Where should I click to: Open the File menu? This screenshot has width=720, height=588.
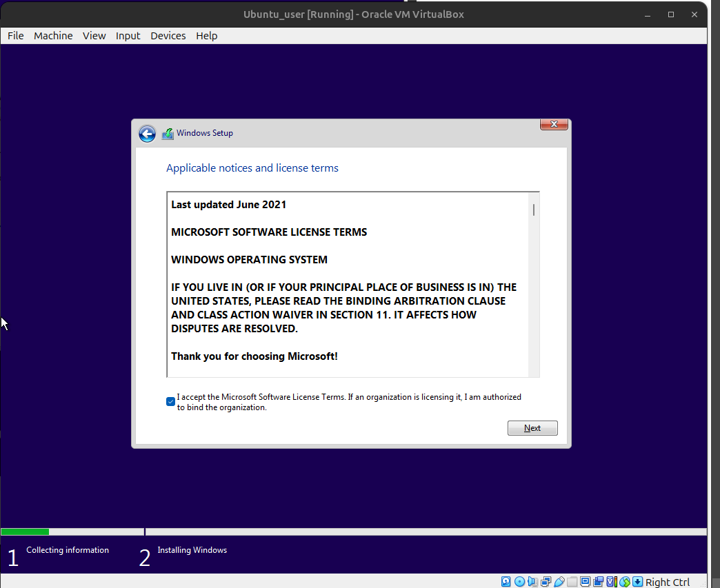[x=16, y=36]
